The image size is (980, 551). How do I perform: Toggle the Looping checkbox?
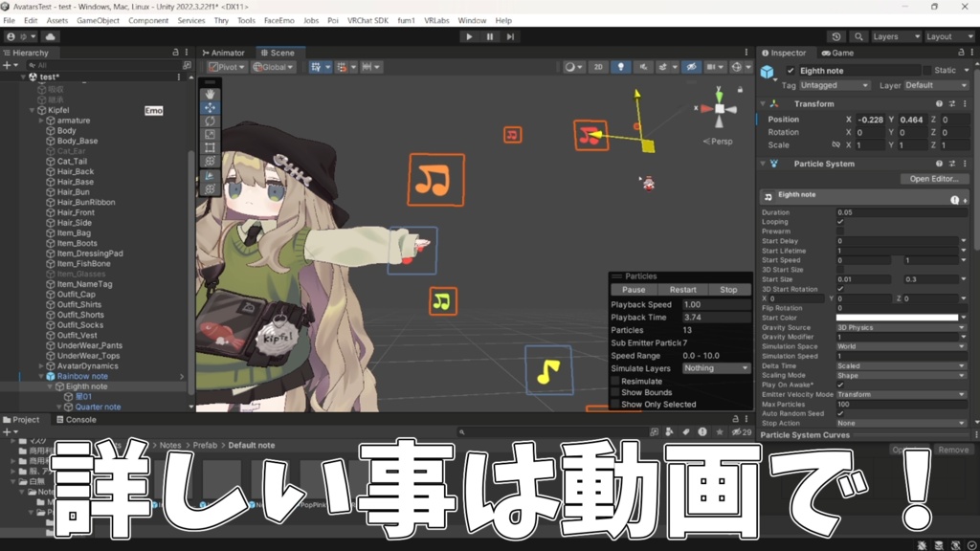pos(840,222)
